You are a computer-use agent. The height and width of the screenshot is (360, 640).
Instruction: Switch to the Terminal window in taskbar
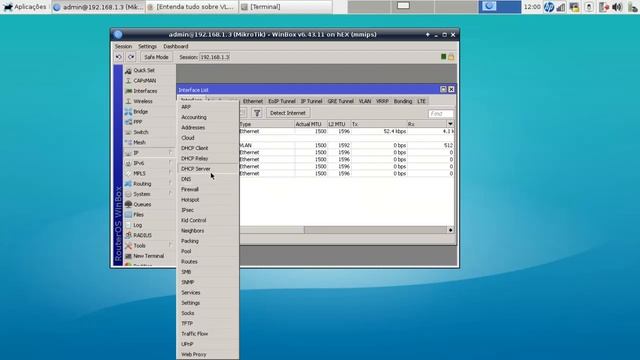(286, 7)
